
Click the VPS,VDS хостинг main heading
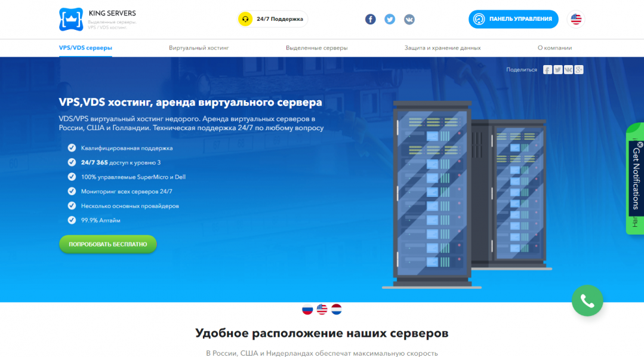pos(190,102)
